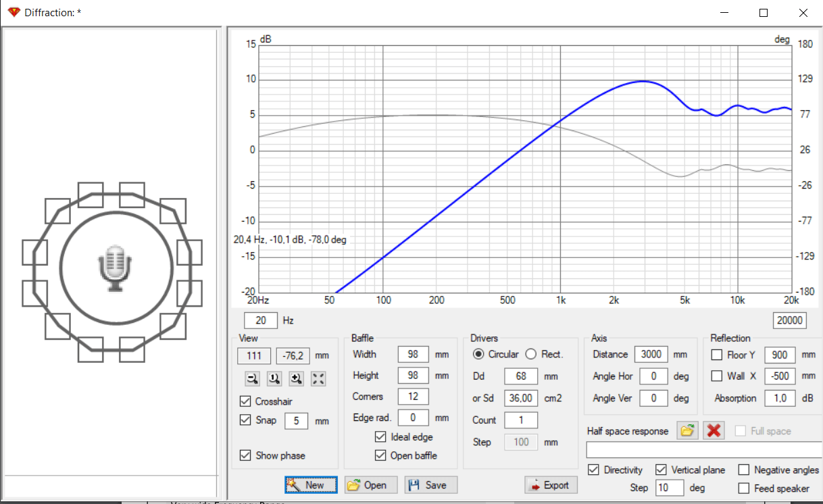This screenshot has height=504, width=823.
Task: Click the Snap value field showing 5
Action: [296, 421]
